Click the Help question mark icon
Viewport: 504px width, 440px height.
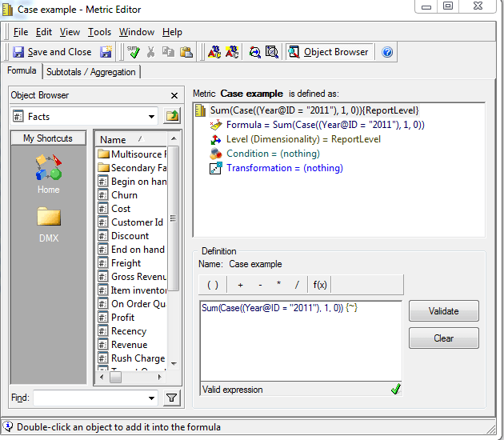[387, 52]
